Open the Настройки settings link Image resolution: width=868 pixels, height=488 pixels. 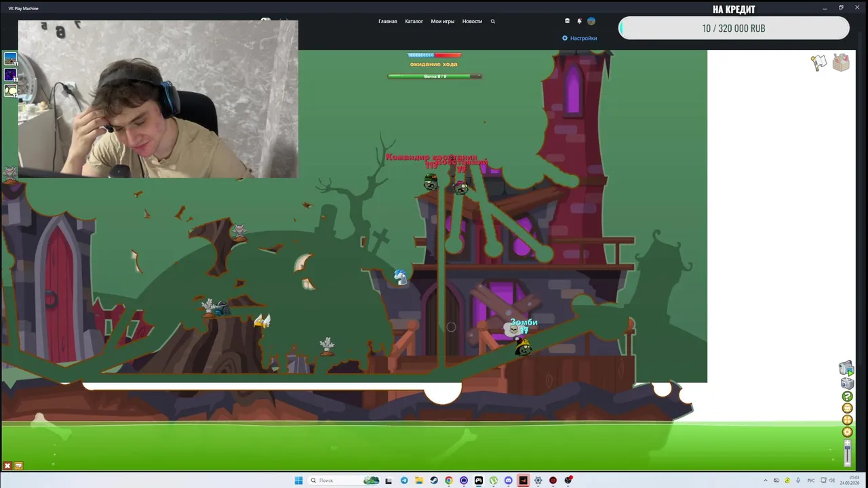click(580, 39)
